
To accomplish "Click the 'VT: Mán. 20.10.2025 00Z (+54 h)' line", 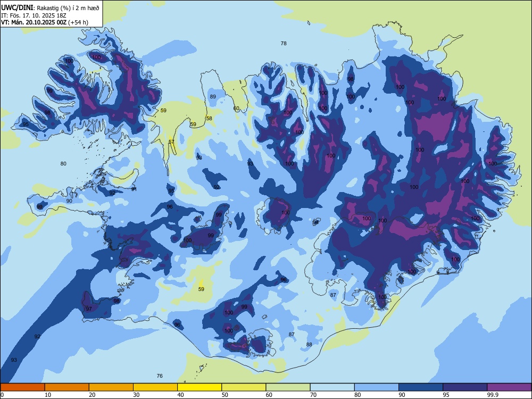I will [45, 22].
